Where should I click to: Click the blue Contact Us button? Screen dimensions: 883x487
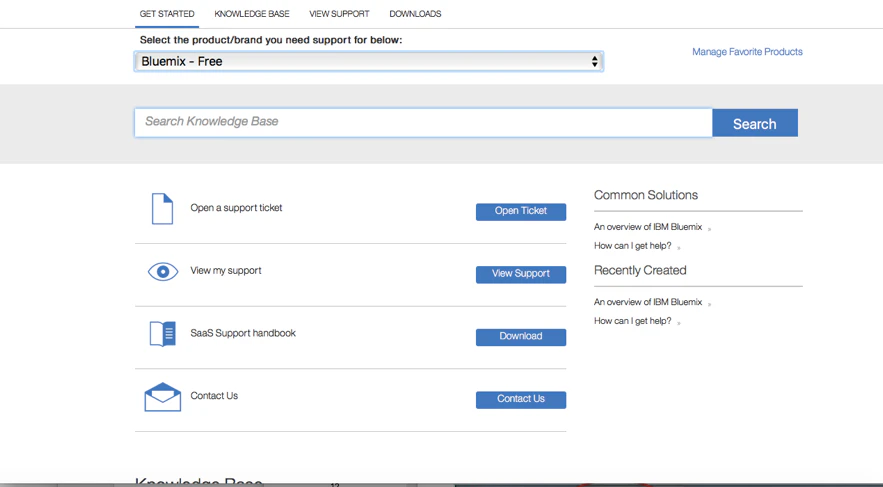point(521,399)
